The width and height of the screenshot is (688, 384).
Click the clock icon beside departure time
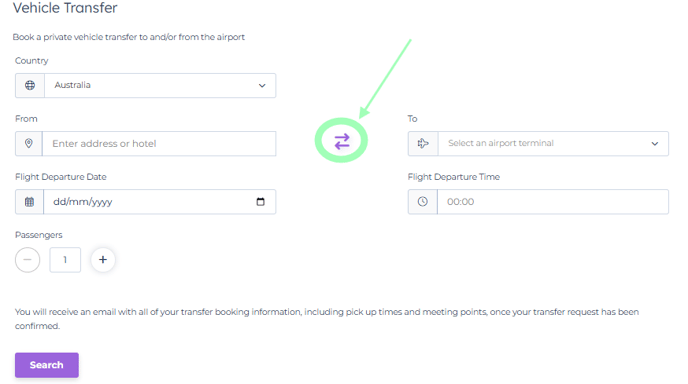pos(423,201)
